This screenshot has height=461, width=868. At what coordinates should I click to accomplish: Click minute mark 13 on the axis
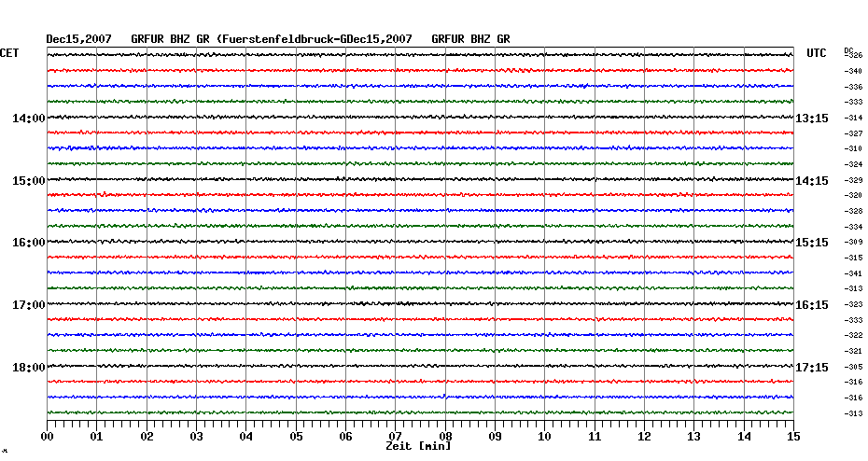pos(694,437)
